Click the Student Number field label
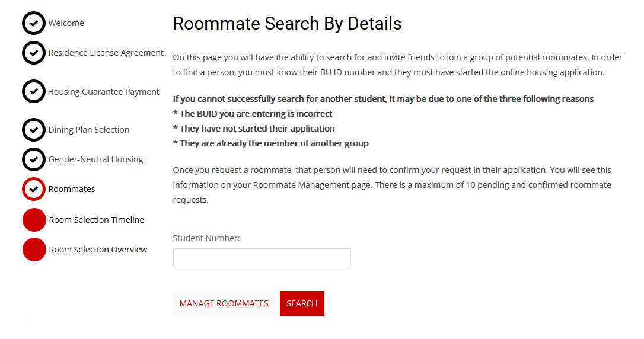644x339 pixels. pos(206,238)
